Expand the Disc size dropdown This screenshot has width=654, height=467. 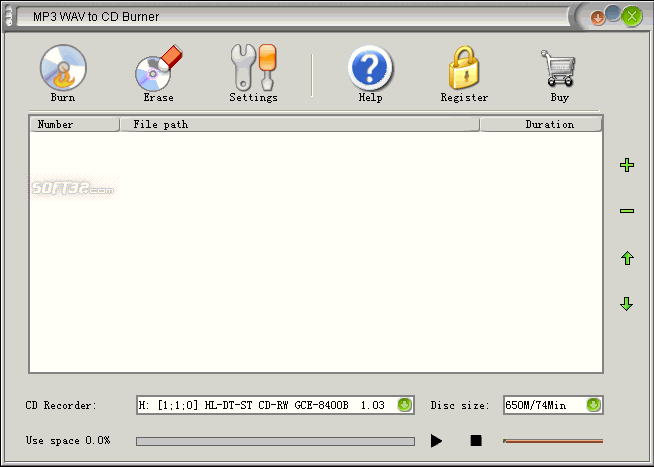pyautogui.click(x=594, y=405)
